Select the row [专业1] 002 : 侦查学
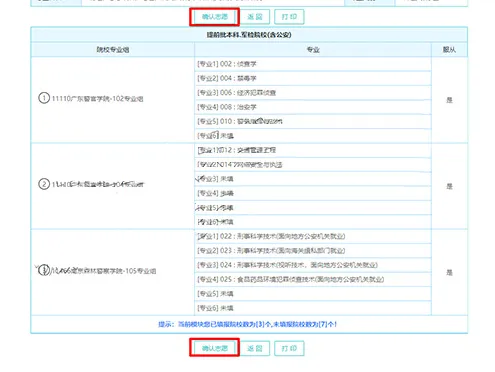This screenshot has width=495, height=372. [313, 64]
